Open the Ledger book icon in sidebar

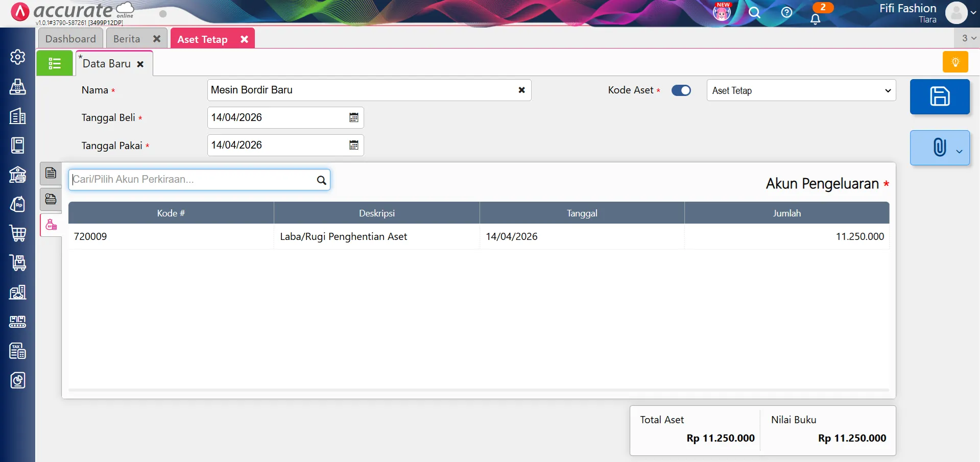(x=18, y=145)
